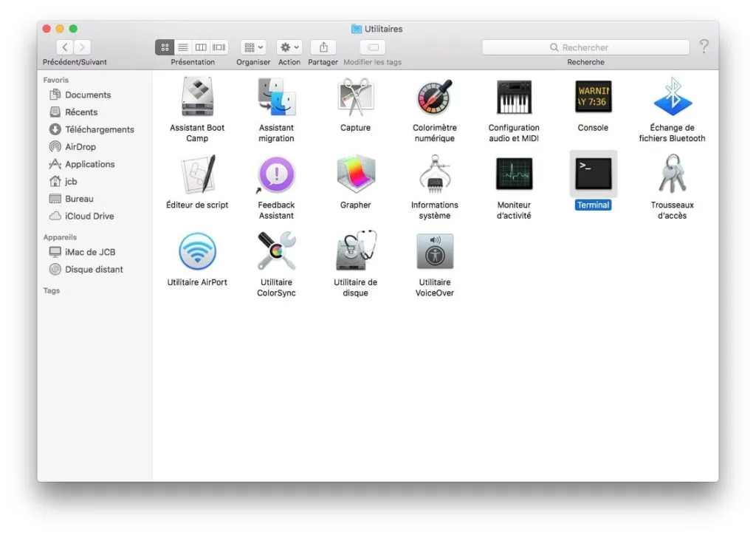Open iCloud Drive in the sidebar
756x535 pixels.
click(81, 217)
